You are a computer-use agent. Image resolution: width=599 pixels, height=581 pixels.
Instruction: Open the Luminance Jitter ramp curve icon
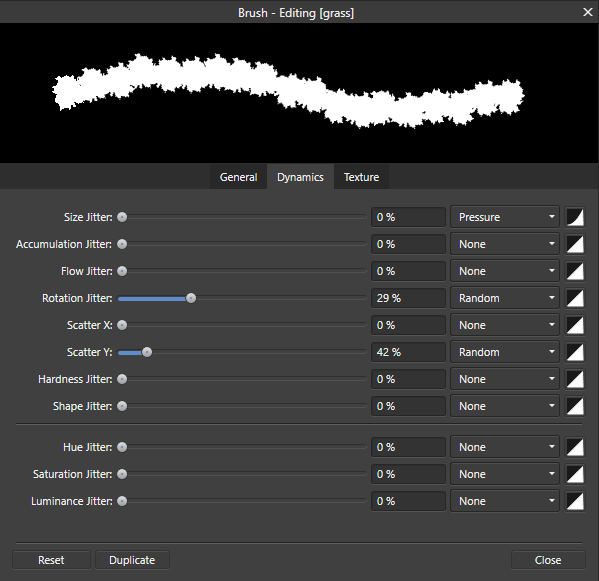575,502
